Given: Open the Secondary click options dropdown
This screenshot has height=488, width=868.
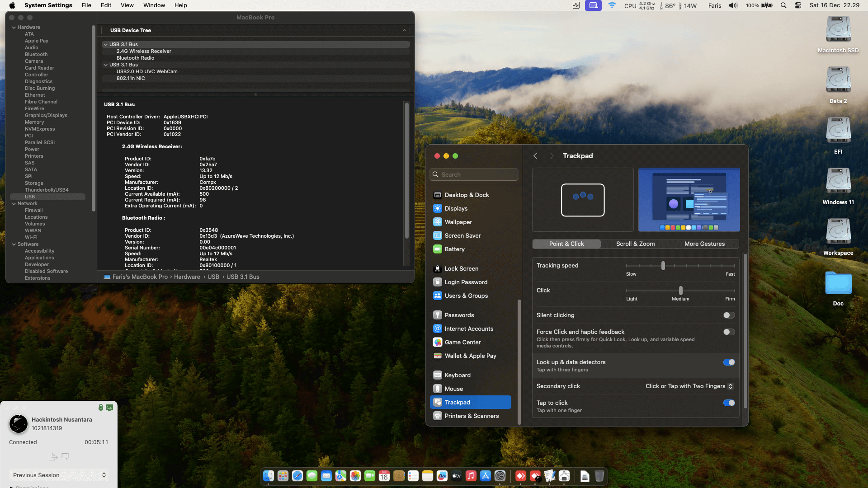Looking at the screenshot, I should click(730, 386).
